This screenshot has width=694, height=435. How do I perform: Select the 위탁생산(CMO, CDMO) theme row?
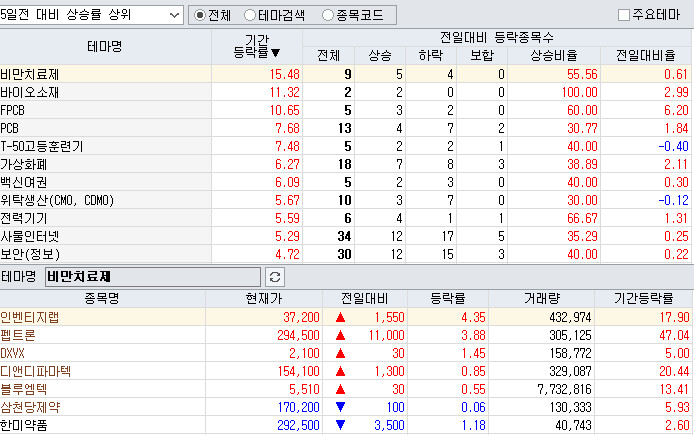click(345, 200)
